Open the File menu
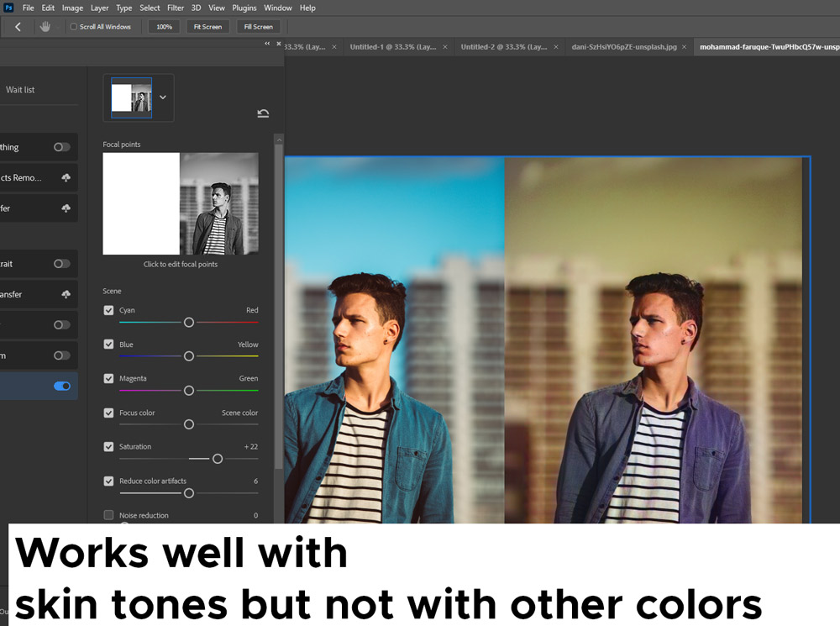Viewport: 840px width, 626px height. tap(29, 8)
